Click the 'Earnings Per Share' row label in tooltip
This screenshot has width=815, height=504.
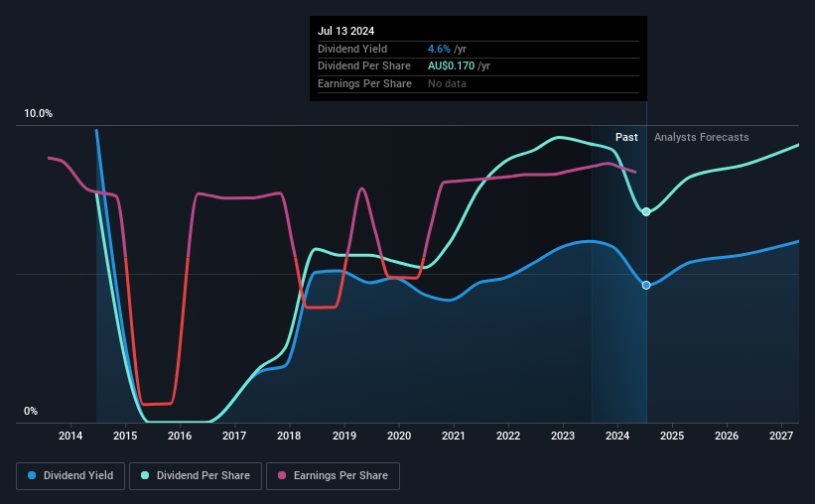[x=364, y=83]
